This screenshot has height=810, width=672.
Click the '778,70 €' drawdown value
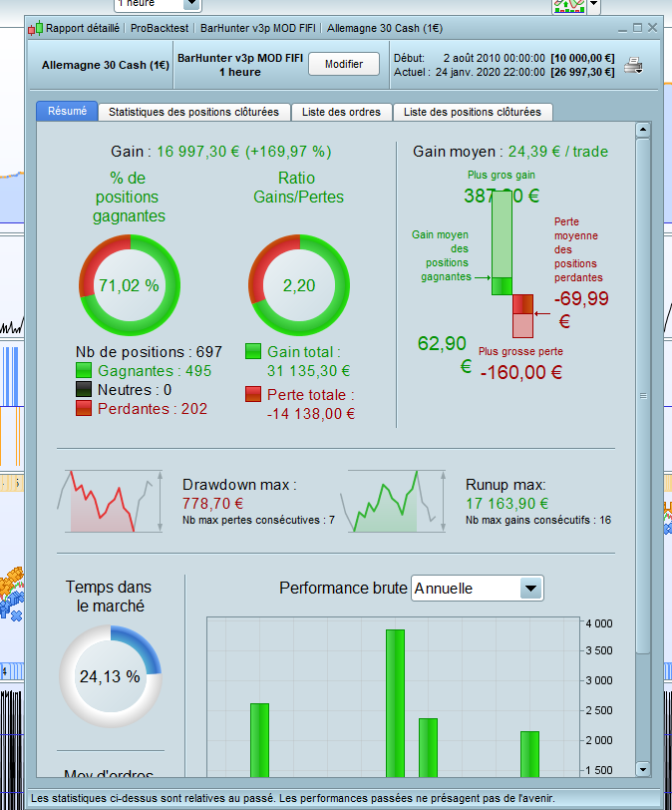pyautogui.click(x=212, y=503)
